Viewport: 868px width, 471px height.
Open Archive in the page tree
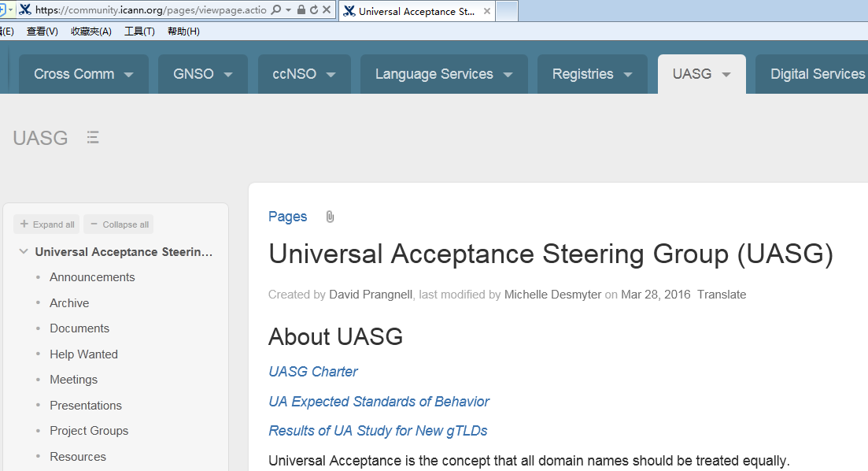click(69, 303)
